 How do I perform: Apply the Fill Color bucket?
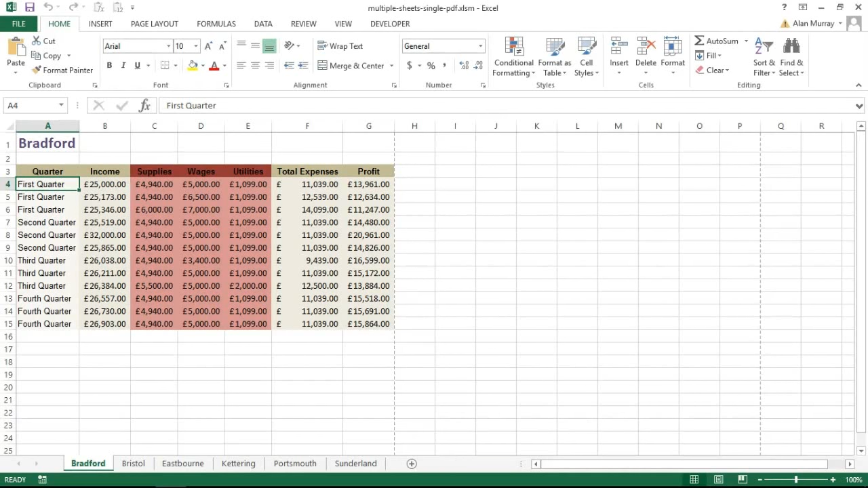point(193,66)
